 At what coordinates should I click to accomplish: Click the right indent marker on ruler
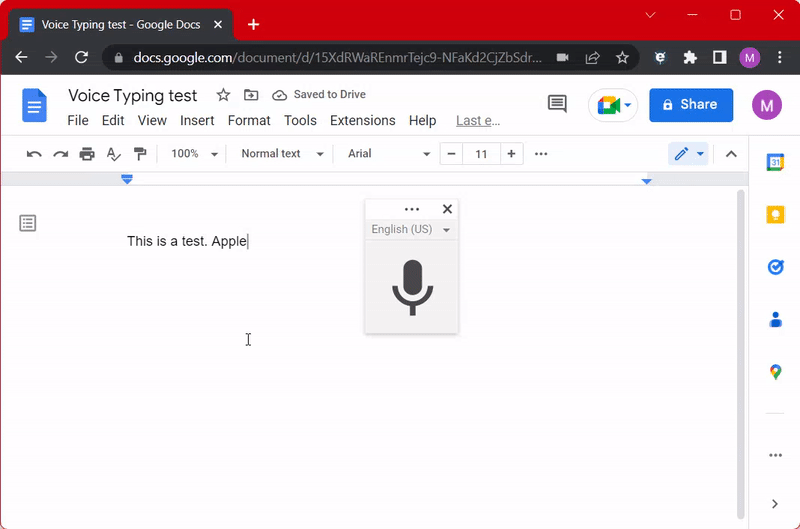(x=647, y=181)
